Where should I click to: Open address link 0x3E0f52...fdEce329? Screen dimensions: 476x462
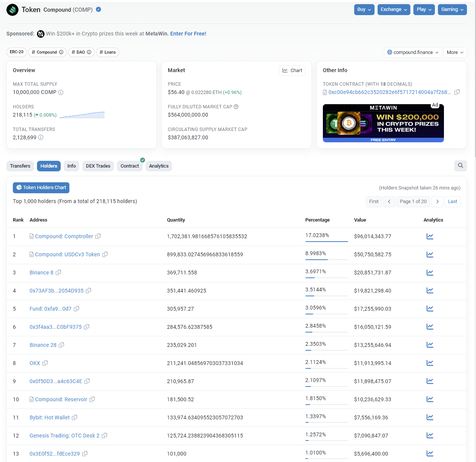(55, 454)
